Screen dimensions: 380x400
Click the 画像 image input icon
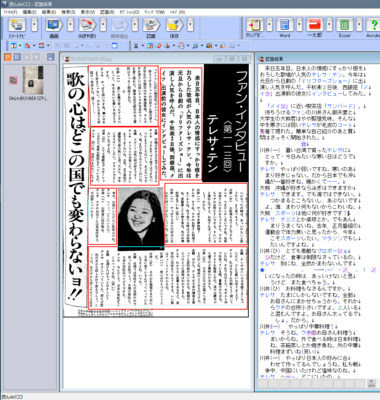pyautogui.click(x=54, y=25)
